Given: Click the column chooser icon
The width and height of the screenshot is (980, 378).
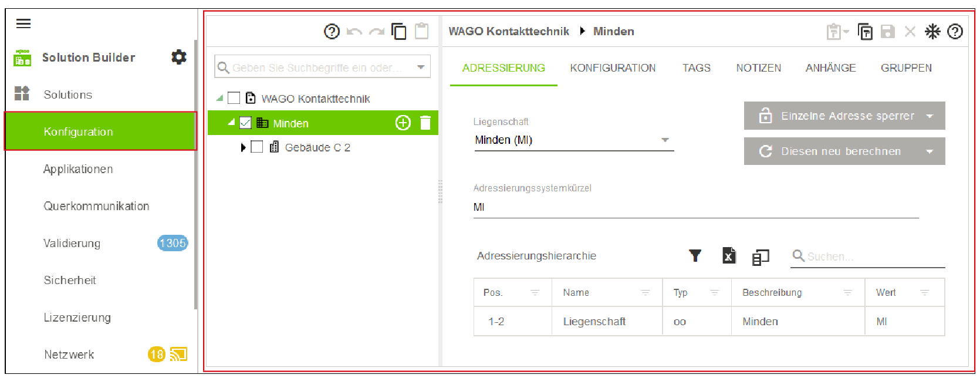Looking at the screenshot, I should (x=761, y=256).
